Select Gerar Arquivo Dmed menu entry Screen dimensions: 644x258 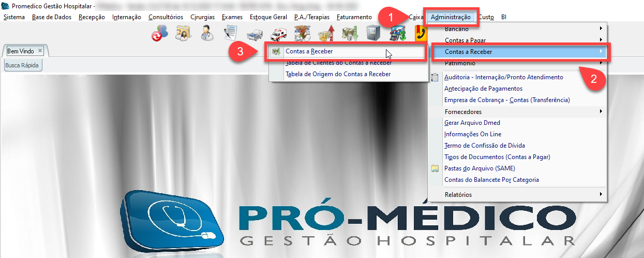click(472, 123)
